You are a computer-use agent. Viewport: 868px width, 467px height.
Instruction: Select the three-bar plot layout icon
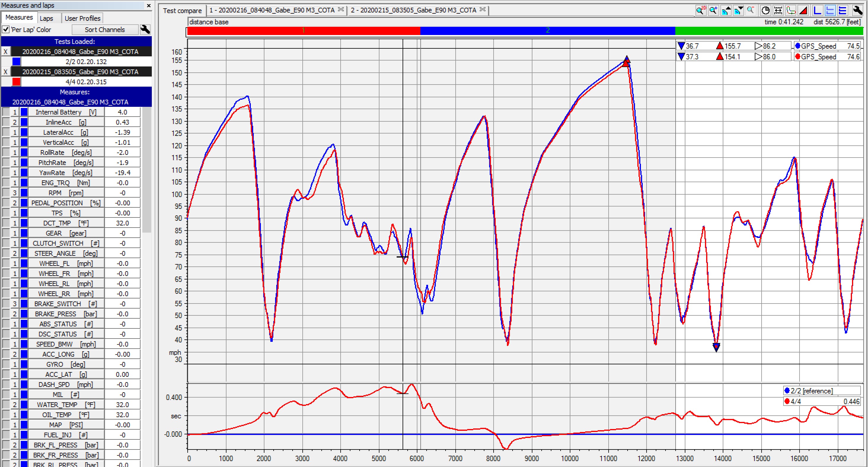click(x=843, y=10)
